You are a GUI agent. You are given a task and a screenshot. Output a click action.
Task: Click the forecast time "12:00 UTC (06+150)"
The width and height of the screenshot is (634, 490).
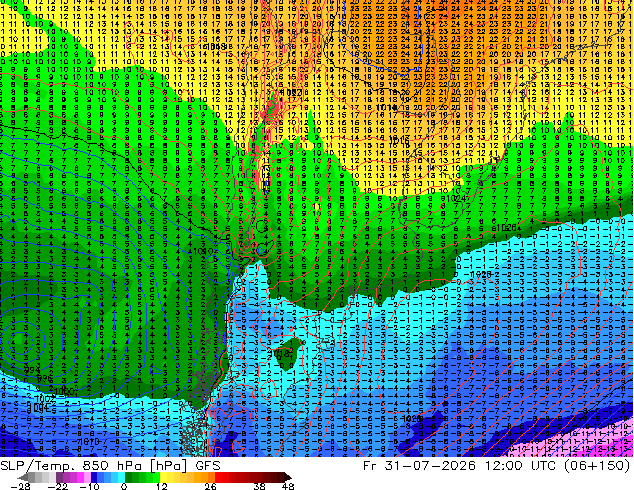click(558, 466)
